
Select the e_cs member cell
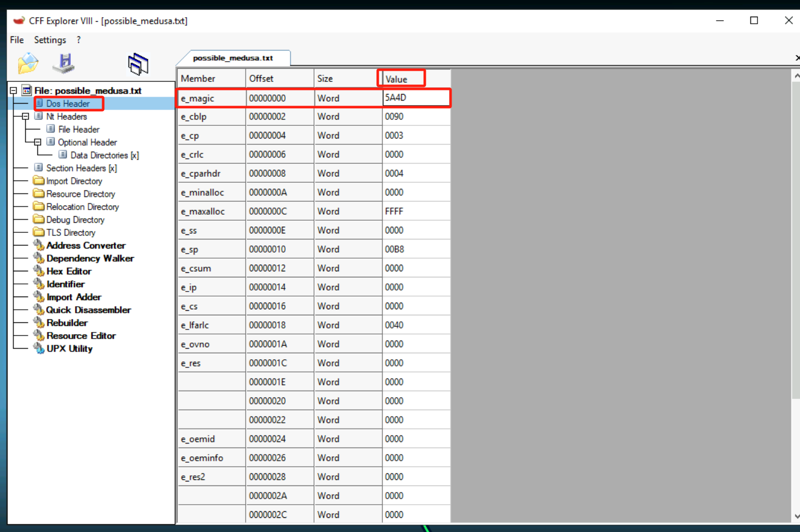[x=211, y=306]
